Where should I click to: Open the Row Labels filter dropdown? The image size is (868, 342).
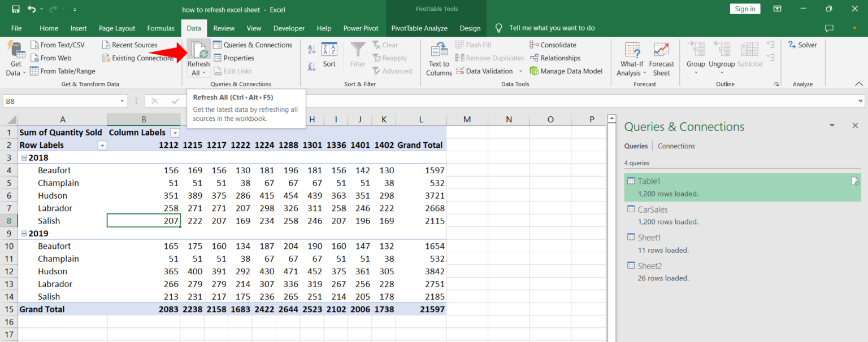[102, 146]
